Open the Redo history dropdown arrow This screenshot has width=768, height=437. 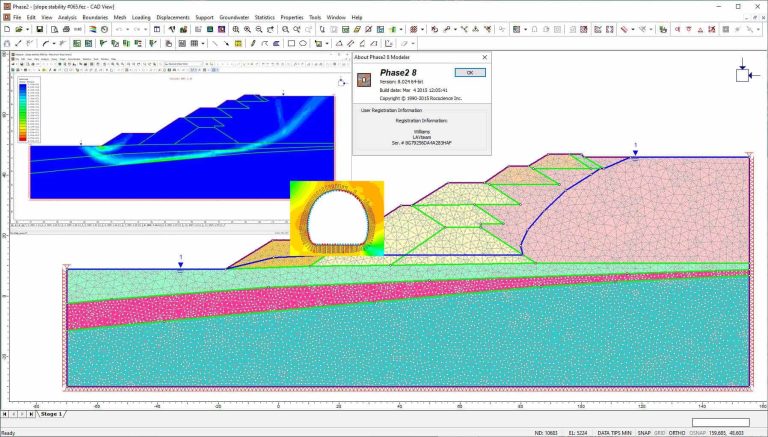coord(145,29)
